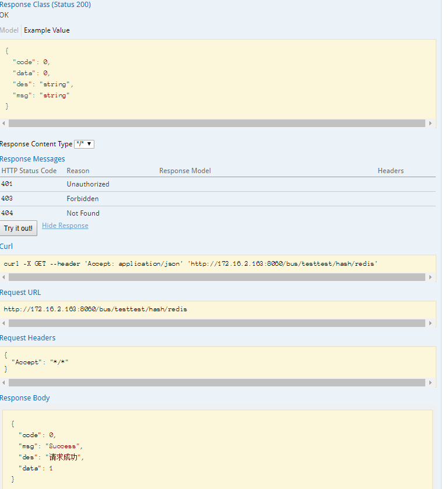
Task: Click the "Accept": "*/*" header line
Action: (40, 363)
